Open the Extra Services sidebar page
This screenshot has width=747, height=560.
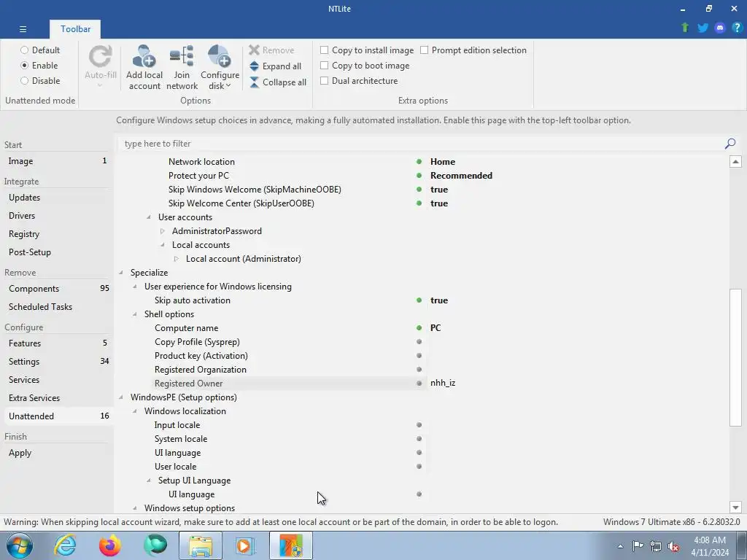57,397
